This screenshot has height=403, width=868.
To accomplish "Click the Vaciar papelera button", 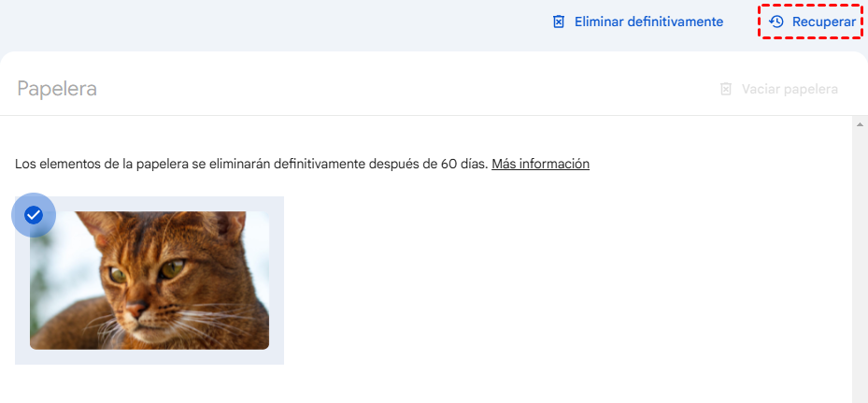I will (x=779, y=89).
